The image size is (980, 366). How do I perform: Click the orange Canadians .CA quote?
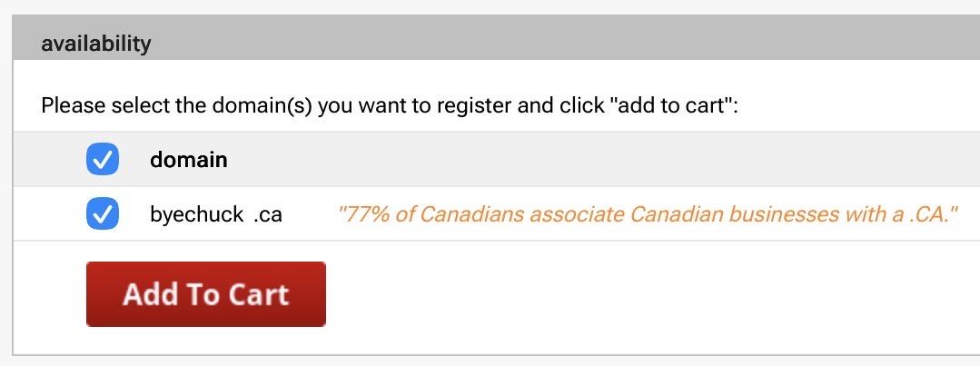[648, 214]
